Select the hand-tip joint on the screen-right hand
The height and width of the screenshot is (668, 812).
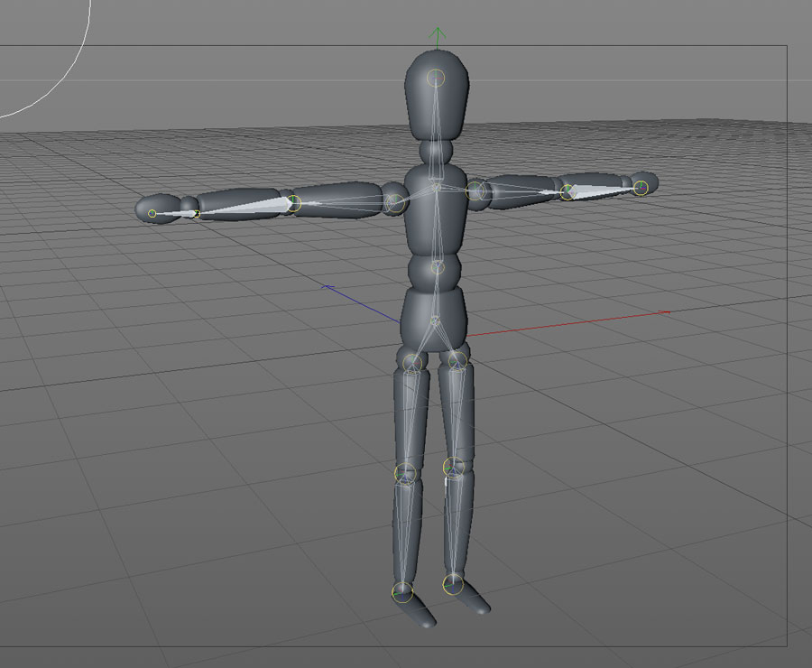point(641,188)
